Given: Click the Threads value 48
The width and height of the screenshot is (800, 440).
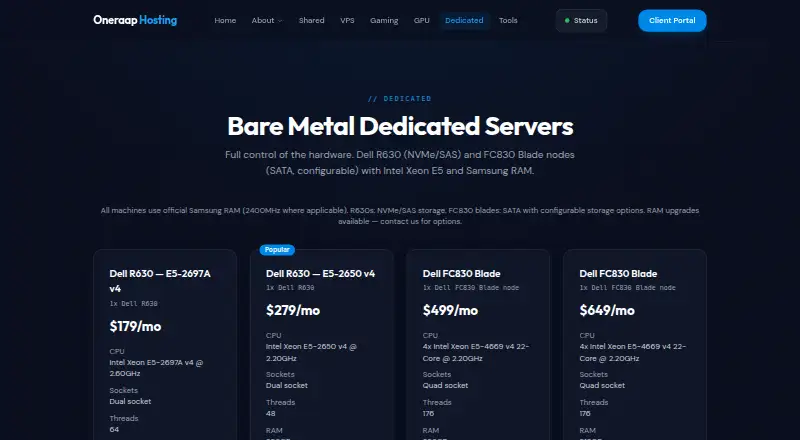Looking at the screenshot, I should pos(271,413).
